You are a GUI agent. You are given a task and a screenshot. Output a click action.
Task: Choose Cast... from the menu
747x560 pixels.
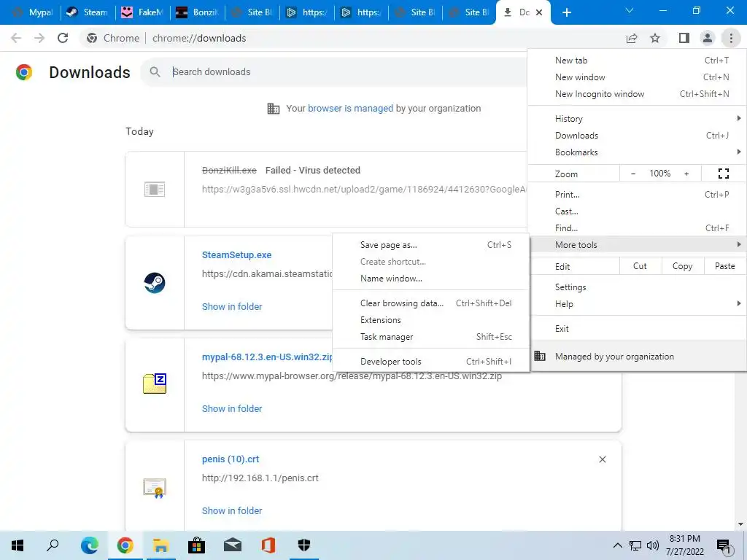[637, 211]
